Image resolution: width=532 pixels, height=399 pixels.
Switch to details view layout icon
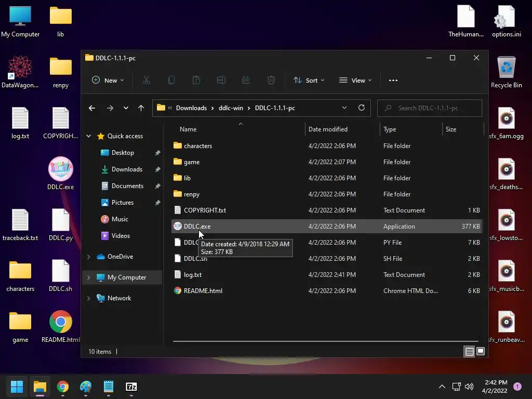coord(470,352)
